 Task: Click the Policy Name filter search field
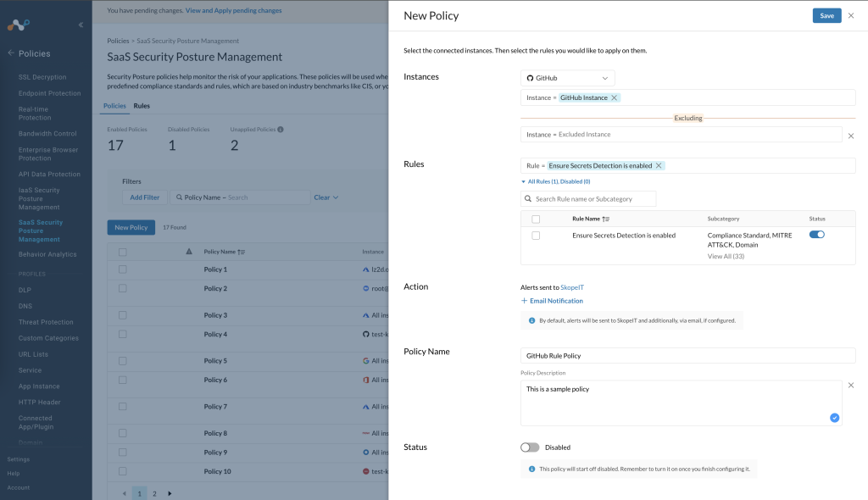[240, 197]
